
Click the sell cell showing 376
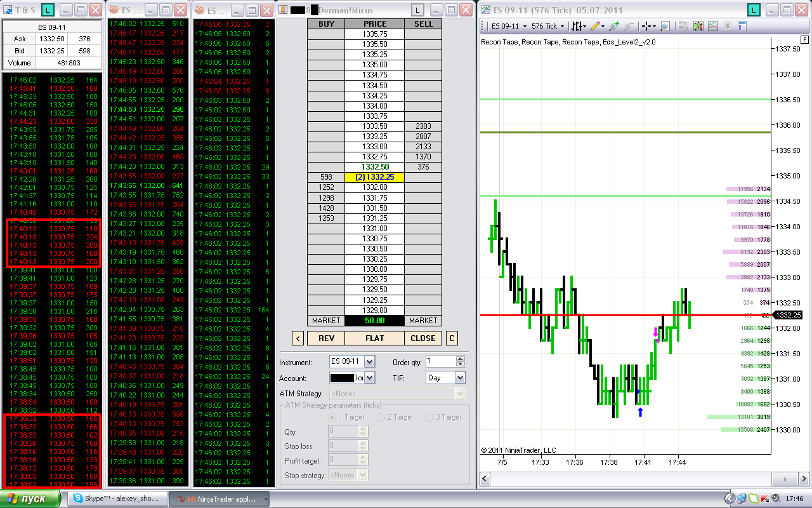[423, 167]
